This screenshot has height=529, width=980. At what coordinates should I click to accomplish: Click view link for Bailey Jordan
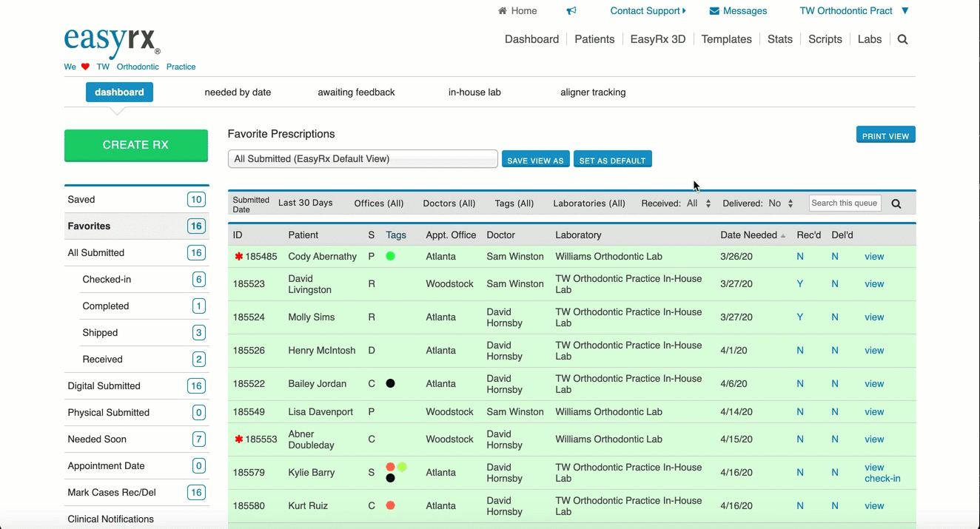(x=874, y=384)
